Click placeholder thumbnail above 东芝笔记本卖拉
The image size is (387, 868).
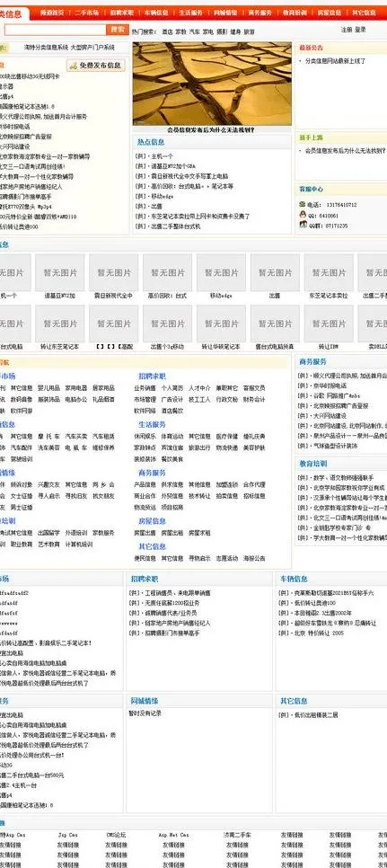point(329,272)
